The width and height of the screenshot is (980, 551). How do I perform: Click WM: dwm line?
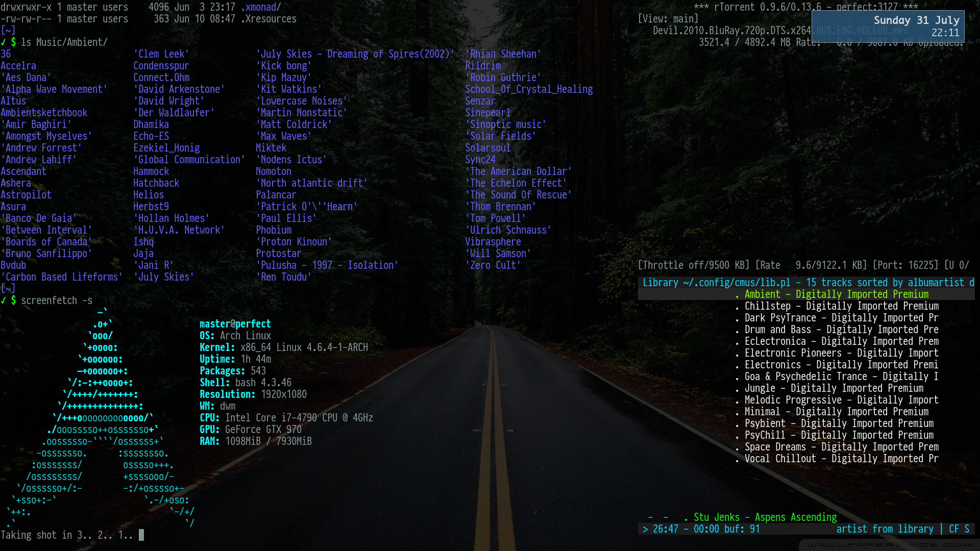217,406
